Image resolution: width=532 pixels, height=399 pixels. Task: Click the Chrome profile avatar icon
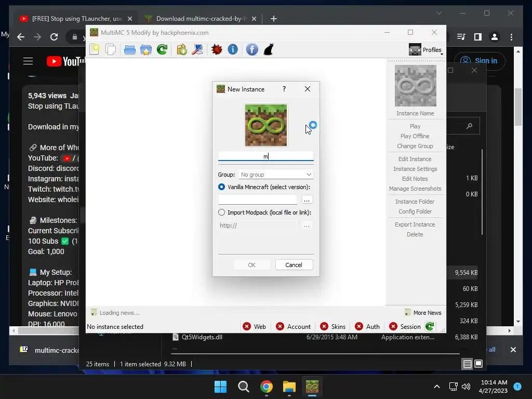[495, 37]
